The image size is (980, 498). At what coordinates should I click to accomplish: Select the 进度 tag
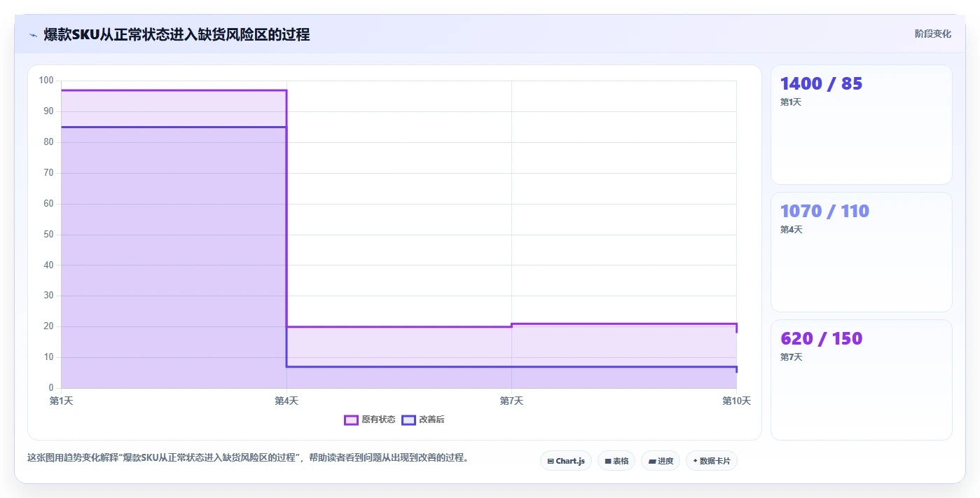661,461
